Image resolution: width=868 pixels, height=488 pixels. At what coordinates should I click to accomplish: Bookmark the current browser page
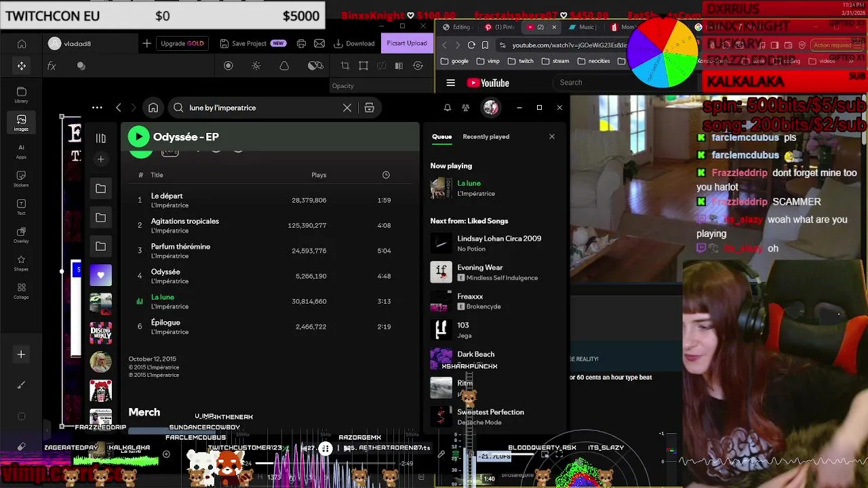point(485,45)
